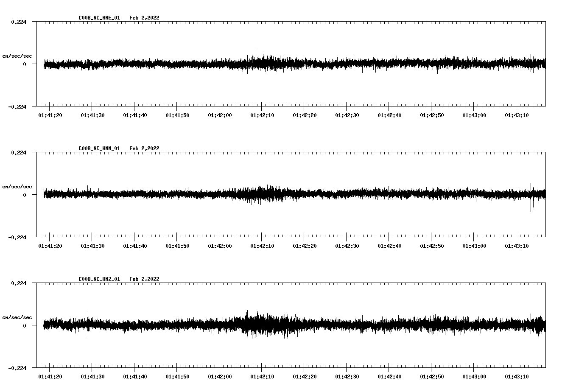Click 01:42:50 time label on HNZ axis
The width and height of the screenshot is (576, 392).
tap(432, 377)
